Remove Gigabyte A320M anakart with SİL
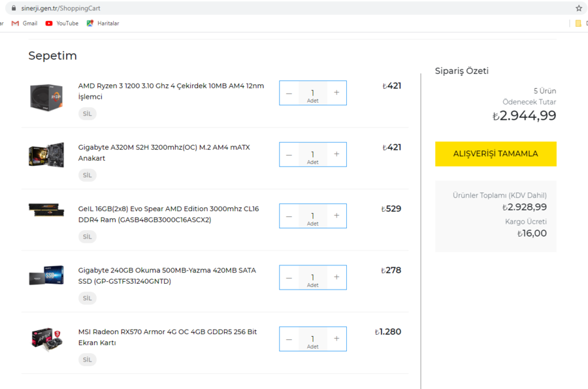Image resolution: width=588 pixels, height=389 pixels. 88,175
